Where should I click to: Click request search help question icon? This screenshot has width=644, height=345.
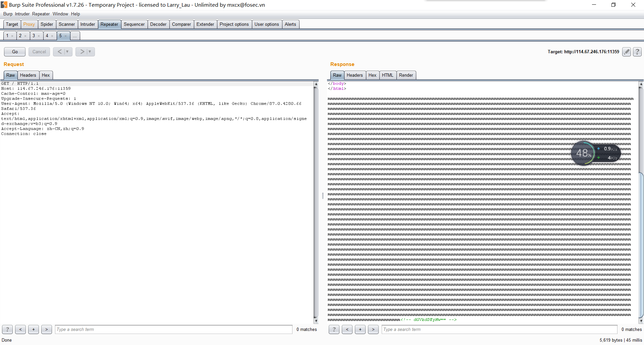pyautogui.click(x=7, y=329)
